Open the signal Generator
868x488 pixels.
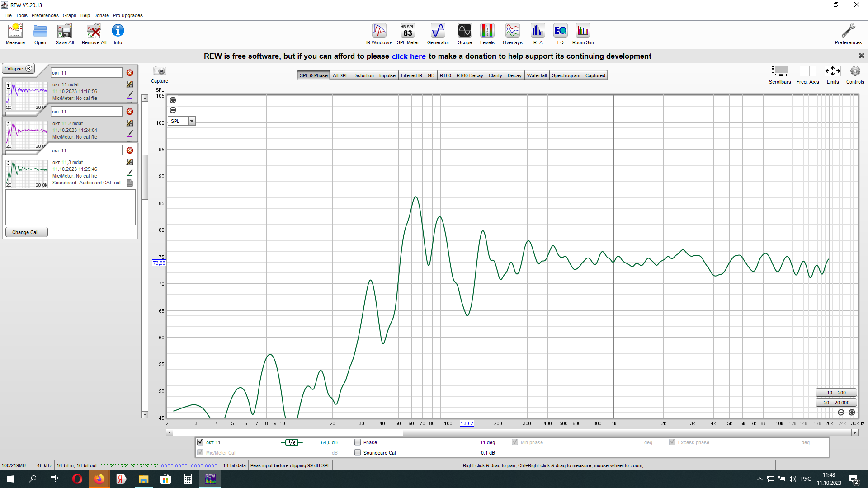tap(438, 34)
